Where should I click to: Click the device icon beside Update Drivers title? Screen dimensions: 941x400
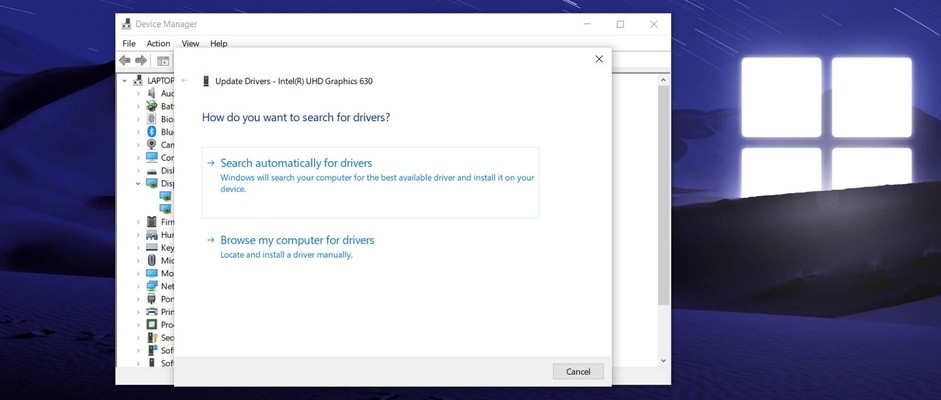click(x=206, y=81)
